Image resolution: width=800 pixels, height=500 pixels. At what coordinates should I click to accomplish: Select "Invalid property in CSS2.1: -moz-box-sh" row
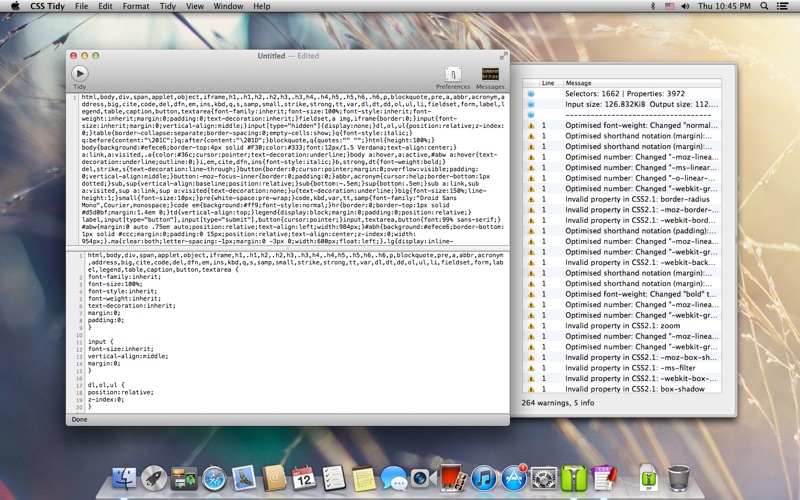click(x=622, y=357)
